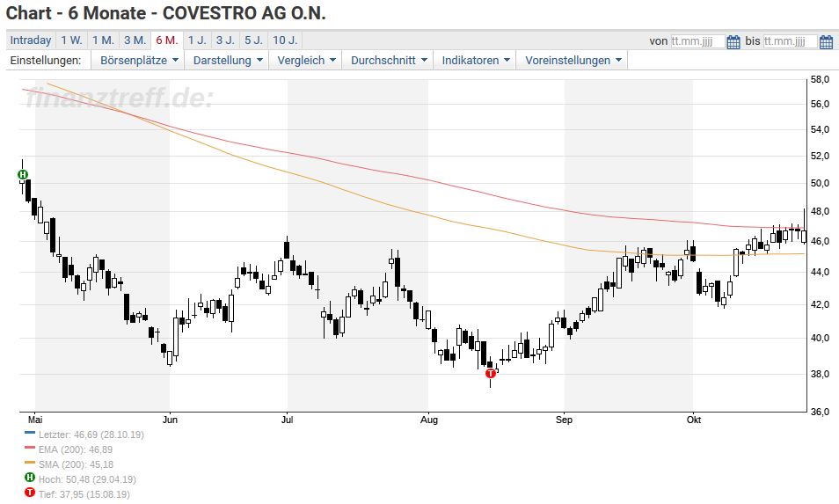The height and width of the screenshot is (504, 839).
Task: Switch to the 10 J. time range
Action: [x=285, y=40]
